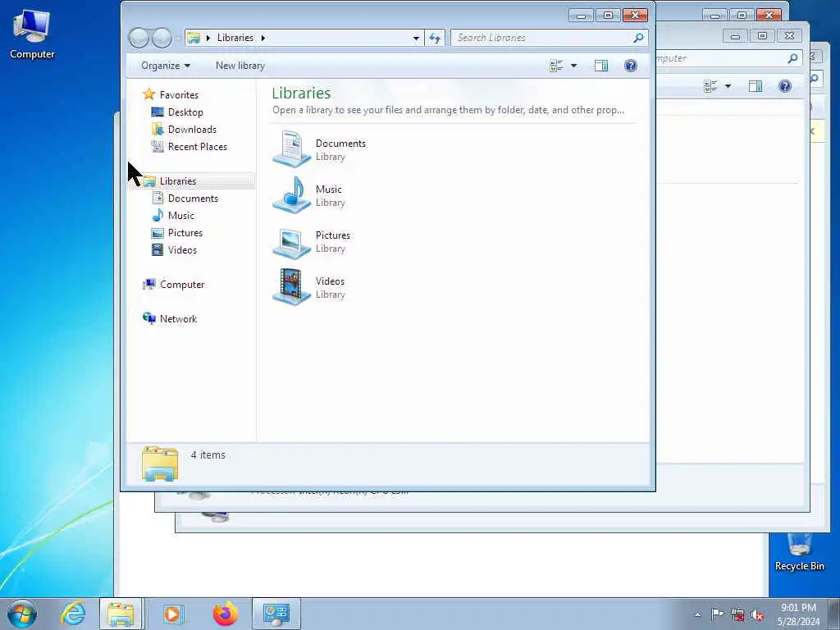Image resolution: width=840 pixels, height=630 pixels.
Task: Open the Music library icon in main pane
Action: pos(291,195)
